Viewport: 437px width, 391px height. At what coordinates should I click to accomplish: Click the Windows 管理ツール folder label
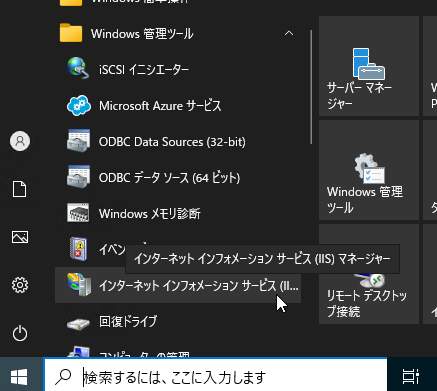pyautogui.click(x=142, y=34)
